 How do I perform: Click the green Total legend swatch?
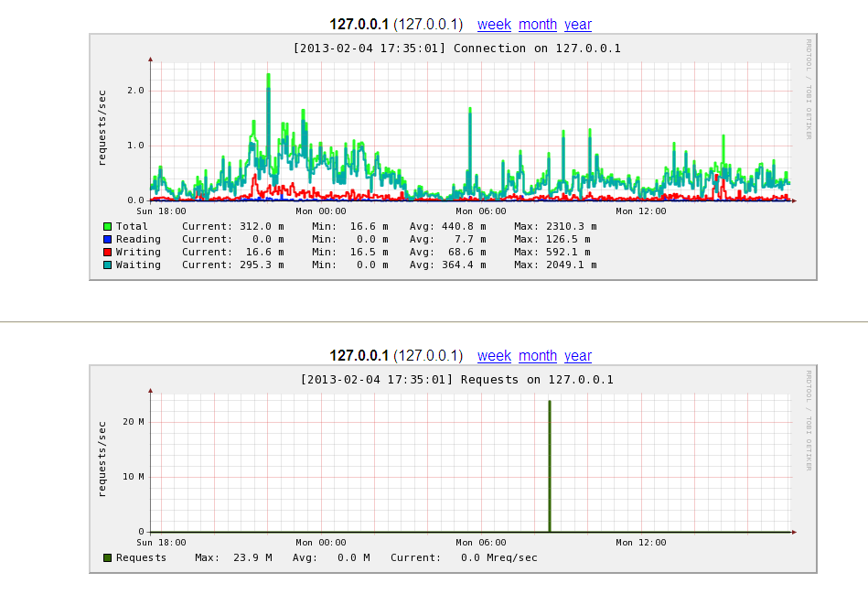pyautogui.click(x=107, y=226)
